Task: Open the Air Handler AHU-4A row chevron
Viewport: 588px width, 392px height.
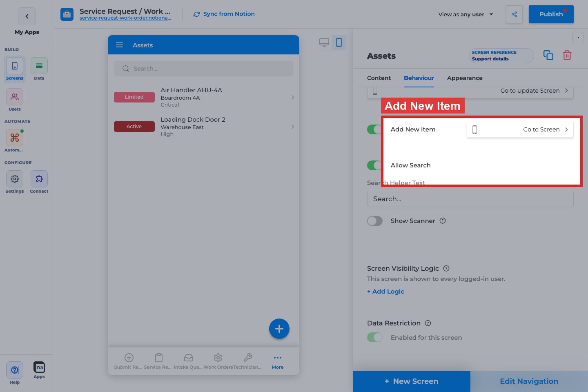Action: tap(293, 97)
